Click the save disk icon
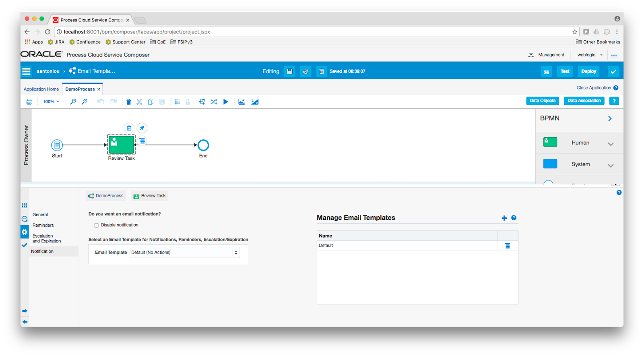 pos(289,71)
